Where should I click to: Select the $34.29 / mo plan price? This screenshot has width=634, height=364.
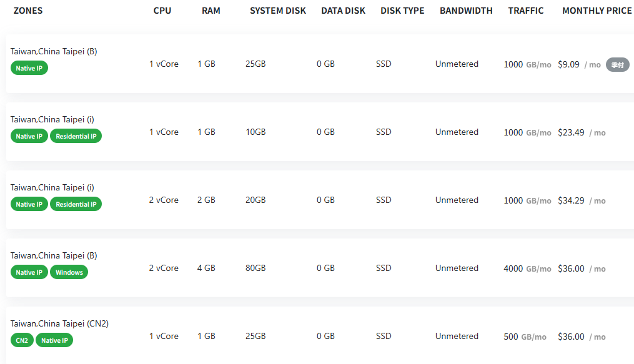click(582, 200)
